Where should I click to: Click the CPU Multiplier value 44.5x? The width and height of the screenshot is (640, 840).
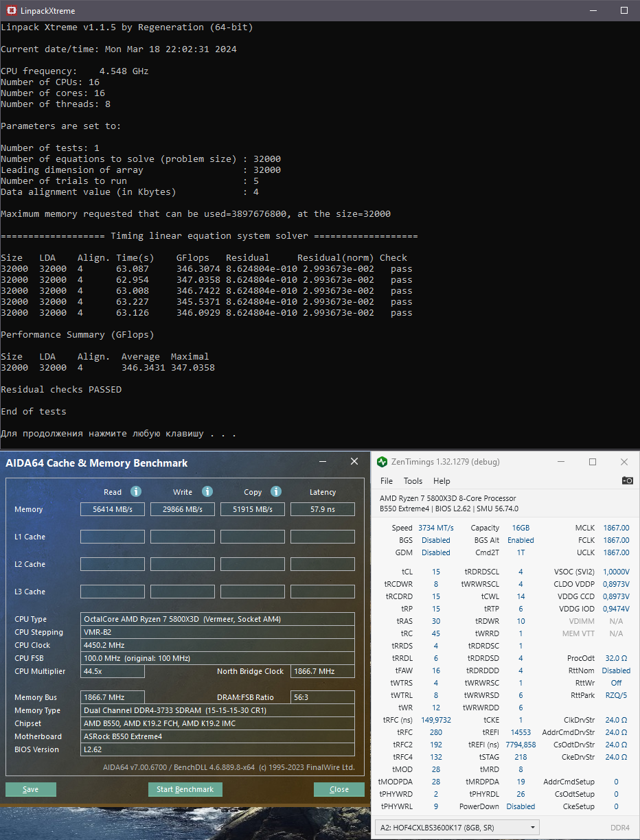click(113, 671)
